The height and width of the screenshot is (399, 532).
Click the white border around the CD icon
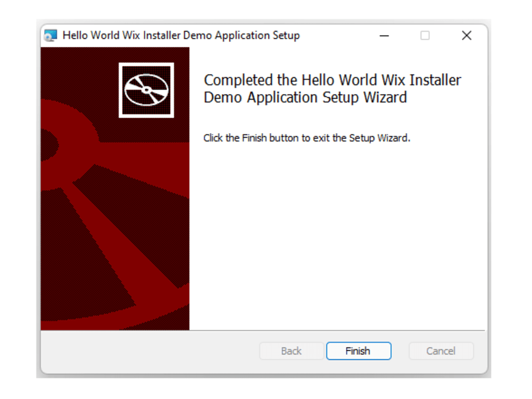click(x=147, y=64)
